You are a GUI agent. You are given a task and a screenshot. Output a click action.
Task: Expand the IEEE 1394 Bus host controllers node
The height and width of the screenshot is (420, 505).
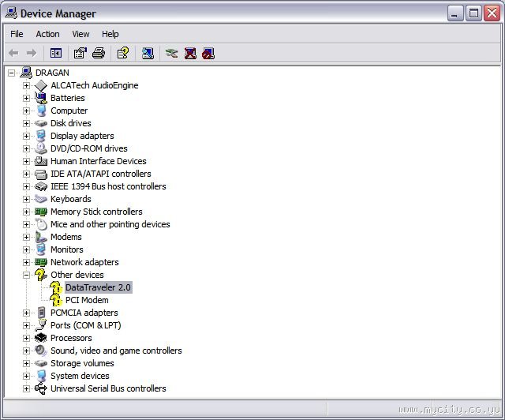click(26, 186)
